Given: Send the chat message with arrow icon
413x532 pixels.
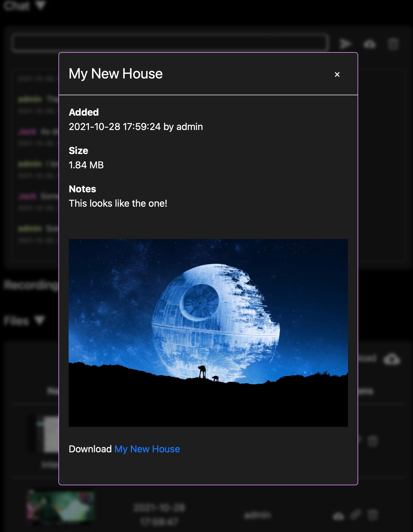Looking at the screenshot, I should pos(345,44).
